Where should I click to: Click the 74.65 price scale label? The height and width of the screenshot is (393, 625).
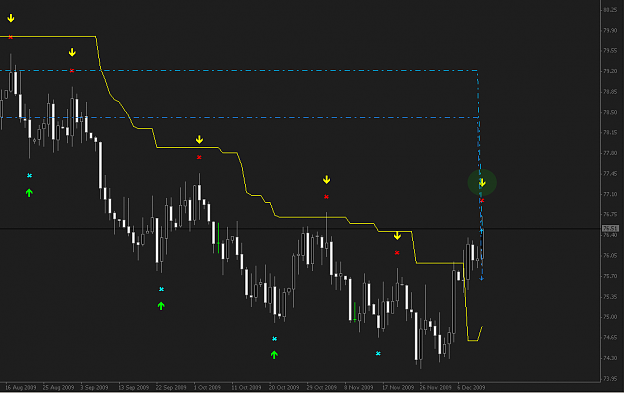click(x=610, y=338)
